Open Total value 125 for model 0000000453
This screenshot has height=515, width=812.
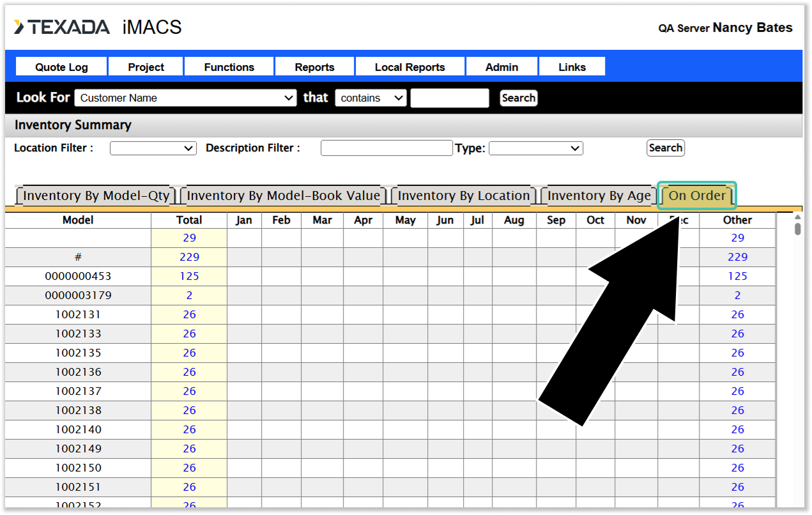tap(189, 276)
